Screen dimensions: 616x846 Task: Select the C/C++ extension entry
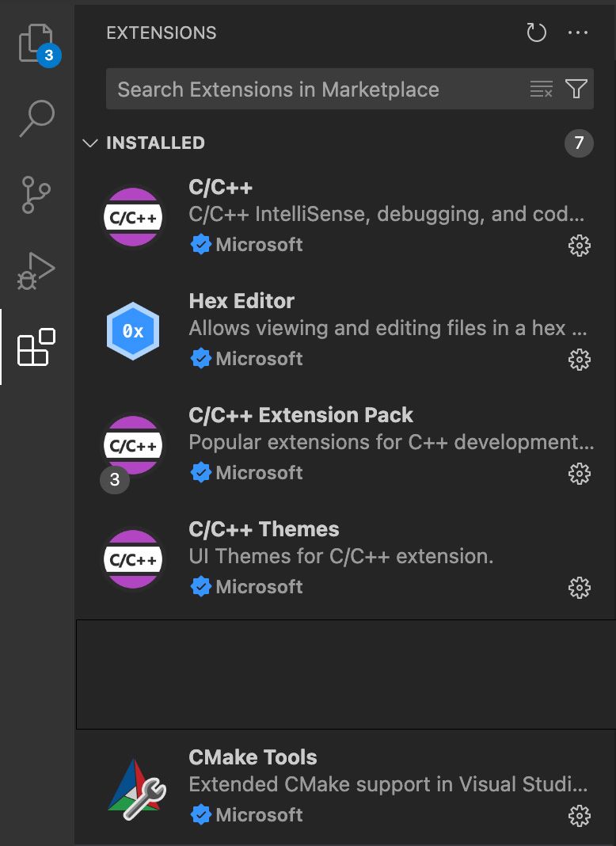point(317,214)
